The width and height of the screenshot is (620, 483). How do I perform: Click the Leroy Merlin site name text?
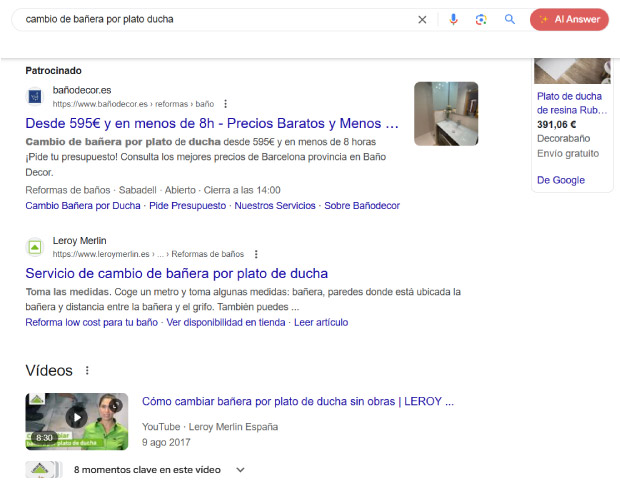79,241
